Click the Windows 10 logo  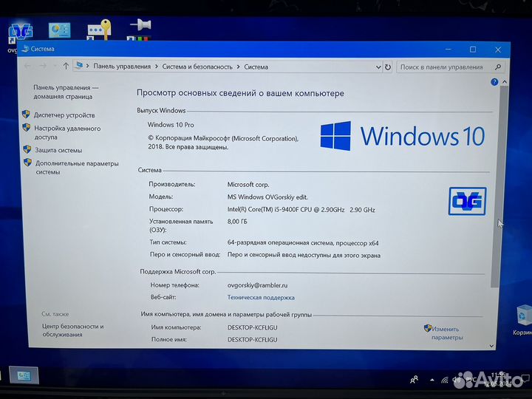tap(403, 136)
